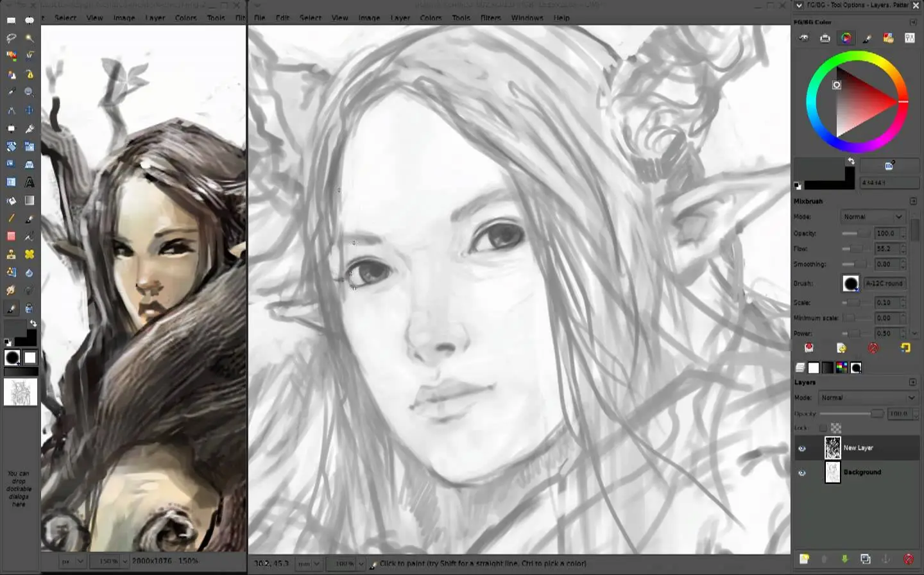
Task: Open the Help menu
Action: point(561,18)
